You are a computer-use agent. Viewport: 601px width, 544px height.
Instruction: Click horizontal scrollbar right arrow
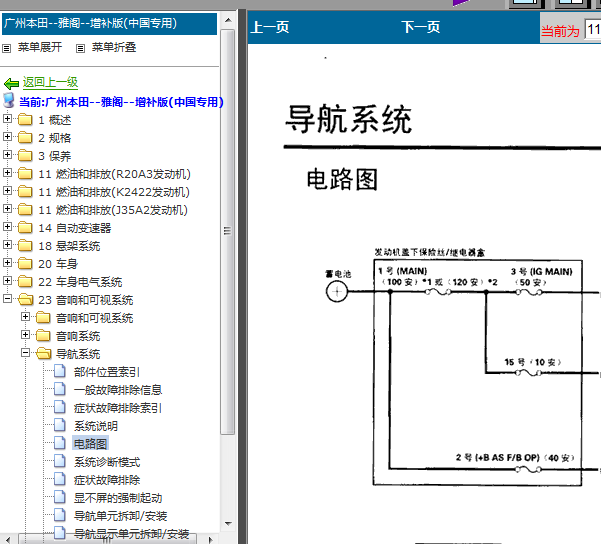coord(210,539)
